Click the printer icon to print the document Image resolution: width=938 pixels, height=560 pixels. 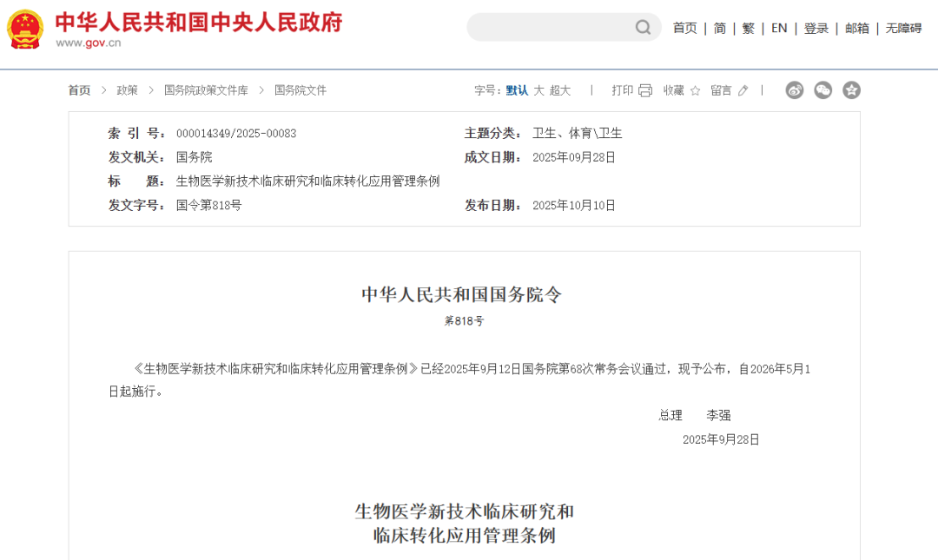[x=644, y=89]
